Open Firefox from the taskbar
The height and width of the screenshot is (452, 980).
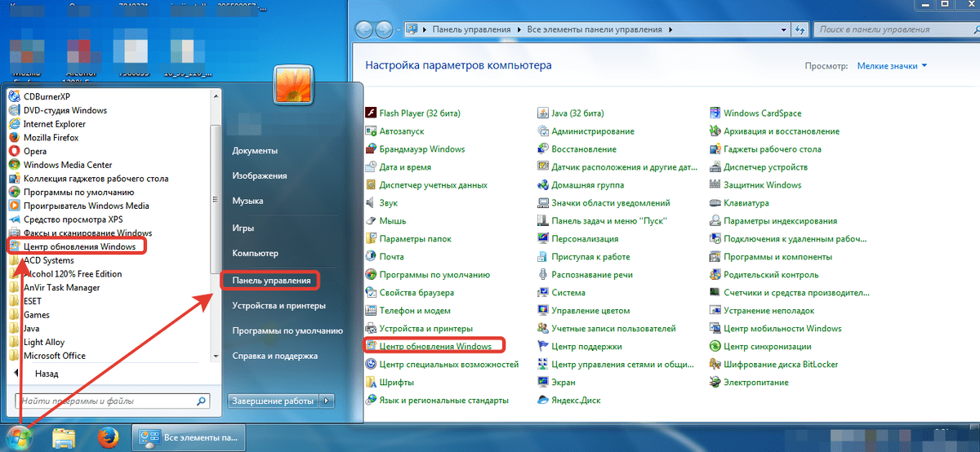click(108, 436)
